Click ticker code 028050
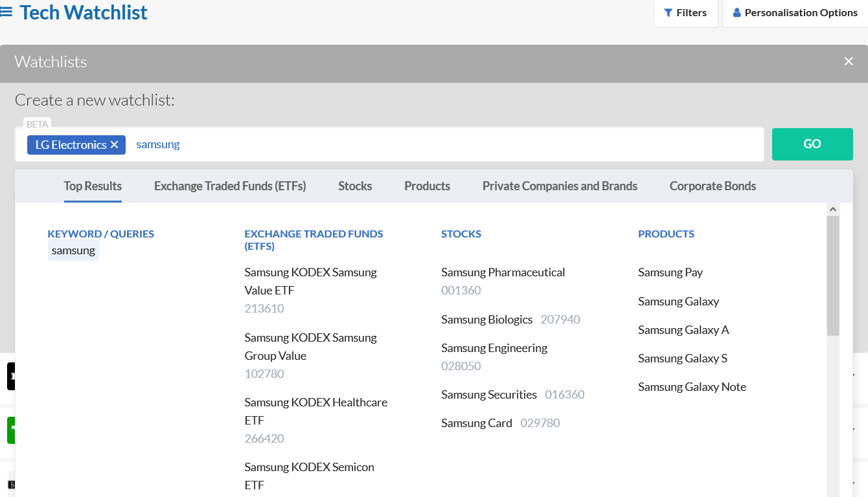Viewport: 868px width, 497px height. 461,366
